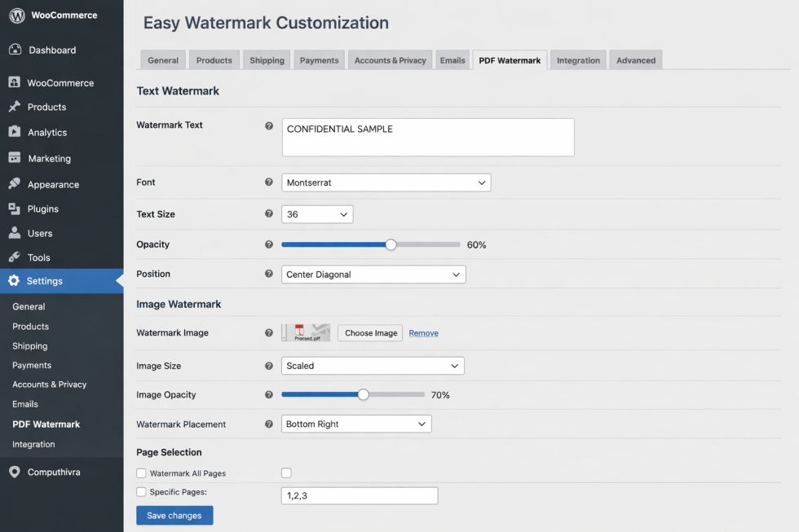799x532 pixels.
Task: Open the Font dropdown showing Montserrat
Action: (x=386, y=182)
